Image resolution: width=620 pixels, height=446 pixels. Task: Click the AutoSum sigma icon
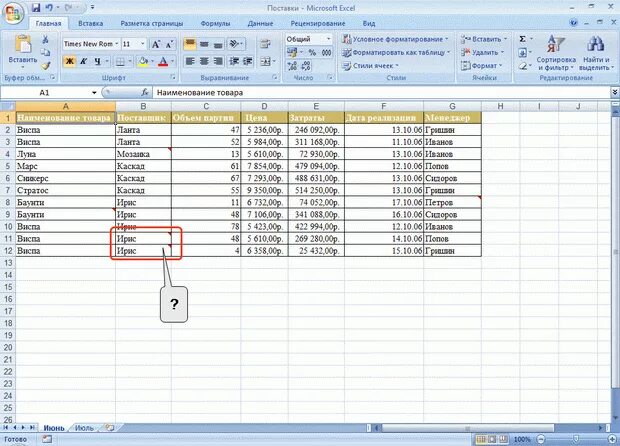click(522, 39)
